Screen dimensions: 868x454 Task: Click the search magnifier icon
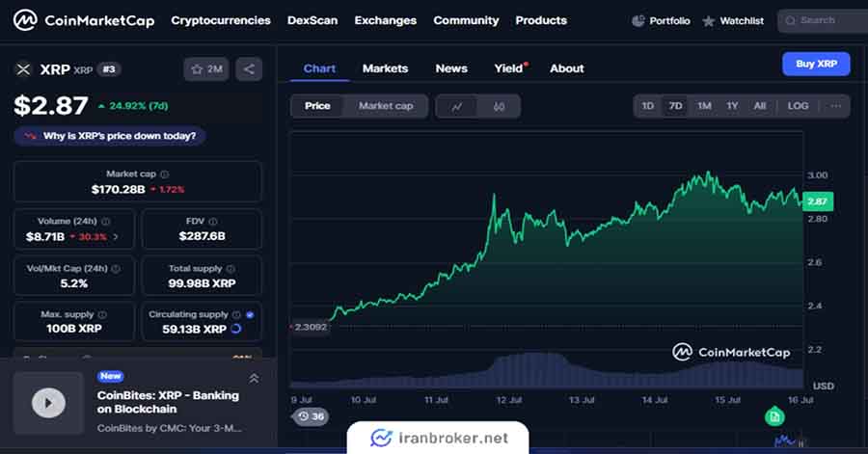coord(791,20)
